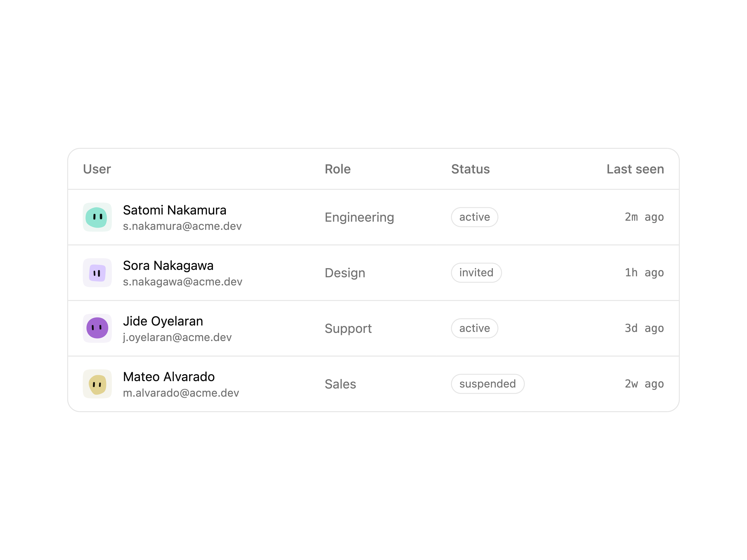This screenshot has height=560, width=747.
Task: Click the Sales role cell
Action: [340, 384]
